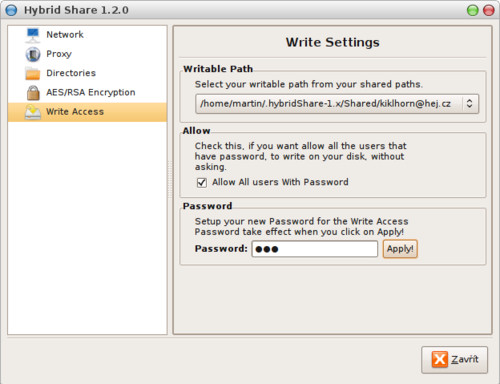Click the green window maximize button
This screenshot has height=384, width=500.
472,10
